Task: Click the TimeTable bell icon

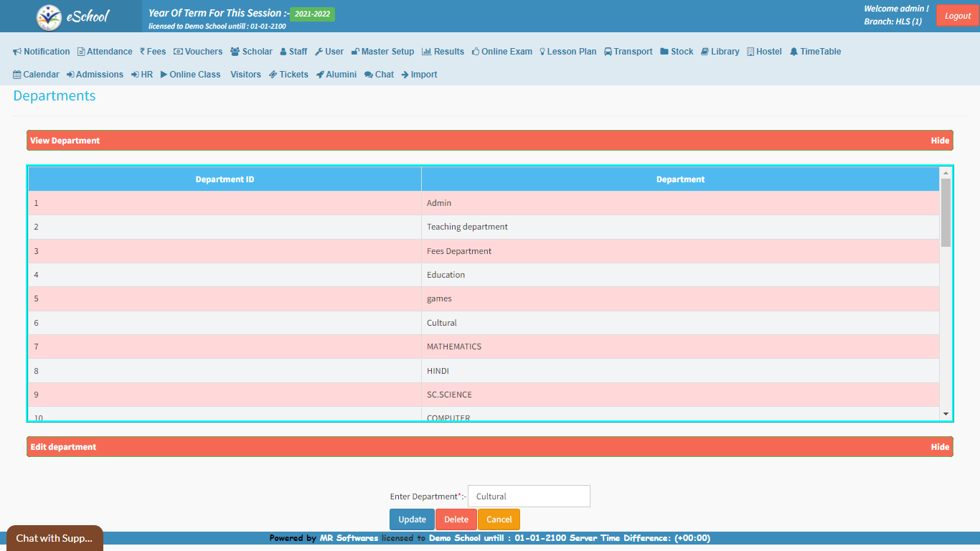Action: [793, 52]
